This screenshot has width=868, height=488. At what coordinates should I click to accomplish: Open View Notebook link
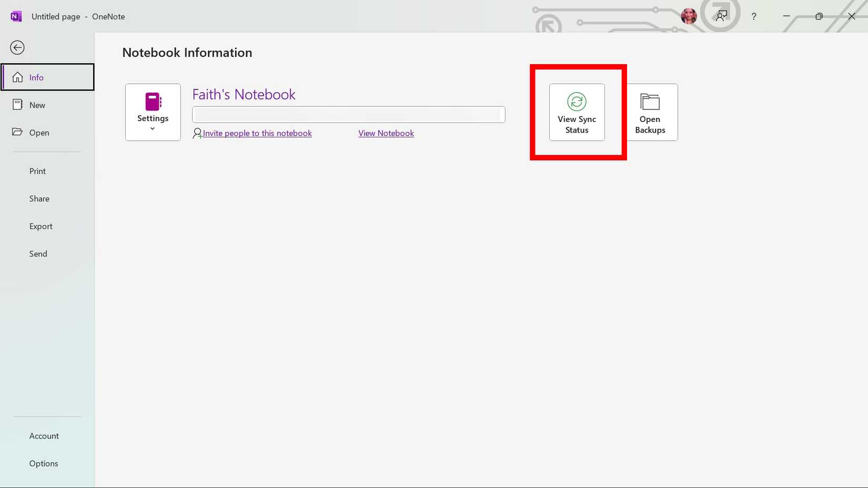pos(386,133)
